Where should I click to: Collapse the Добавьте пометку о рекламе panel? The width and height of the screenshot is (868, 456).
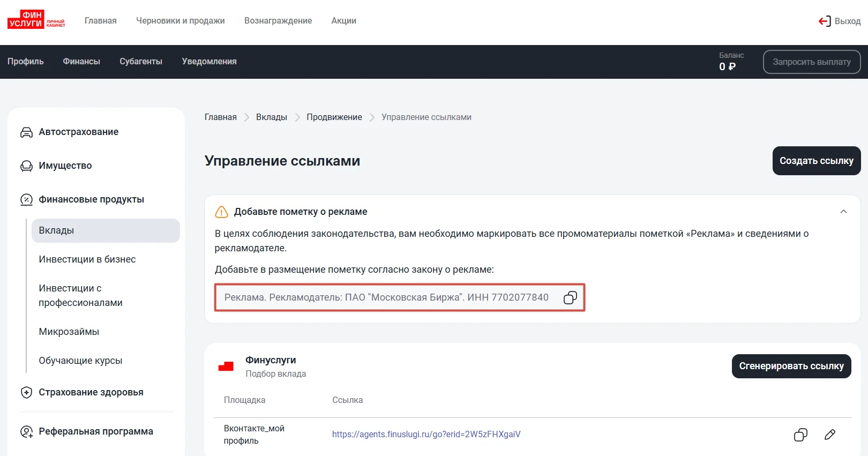click(x=843, y=212)
